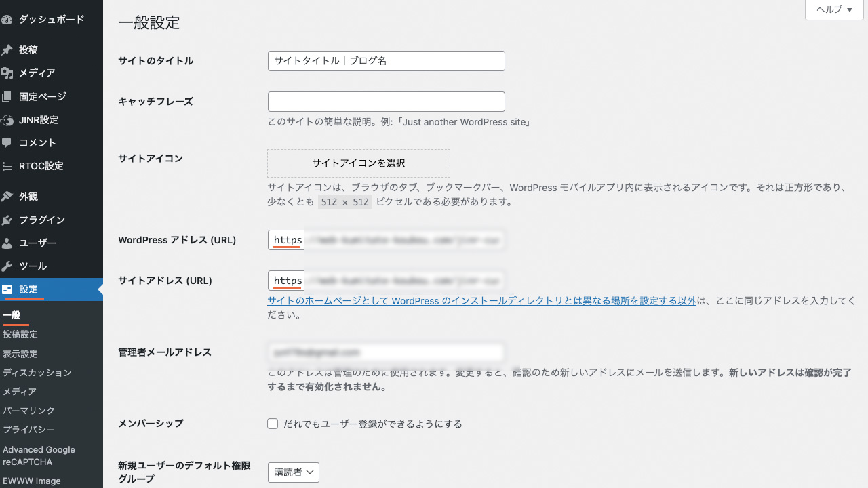Follow the WordPress install directory link
The width and height of the screenshot is (868, 488).
point(481,301)
